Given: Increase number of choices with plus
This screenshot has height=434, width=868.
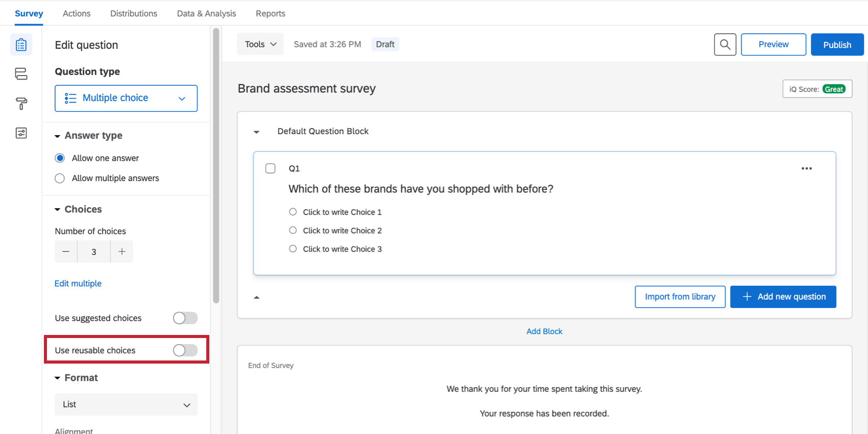Looking at the screenshot, I should point(122,252).
